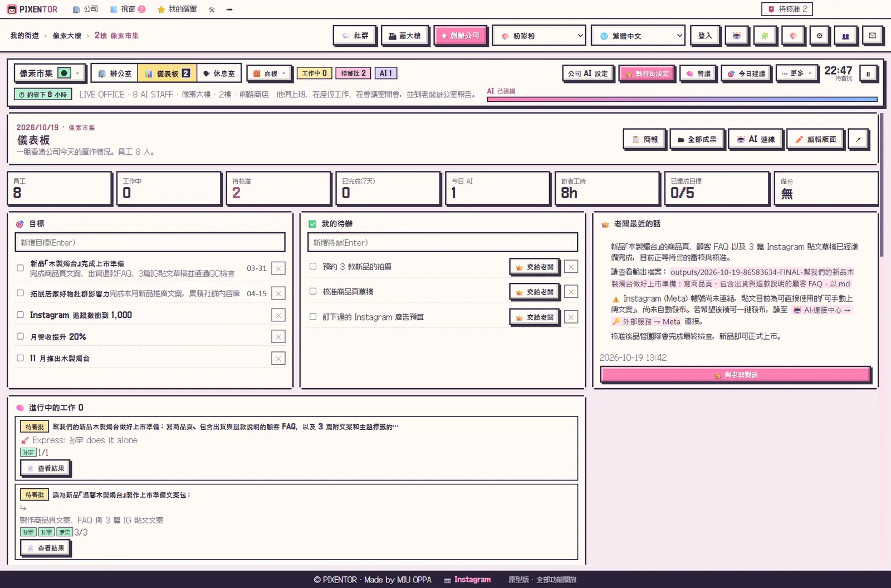
Task: Open 我的餐單 in the top menu
Action: tap(177, 9)
